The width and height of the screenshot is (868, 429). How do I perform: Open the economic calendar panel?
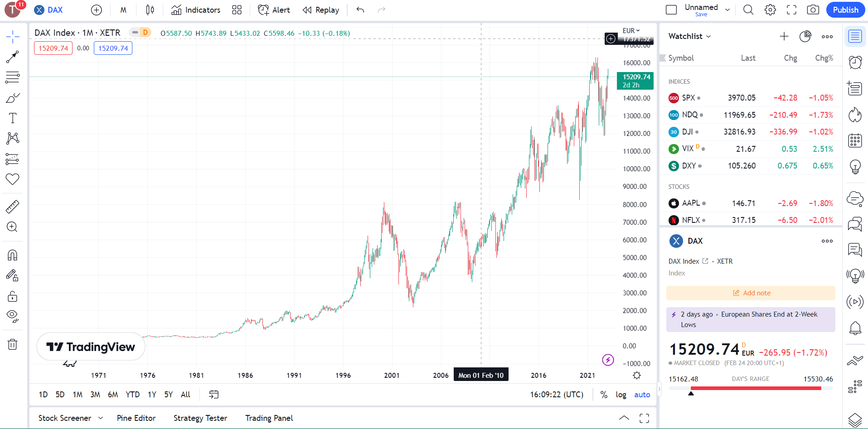pyautogui.click(x=855, y=140)
